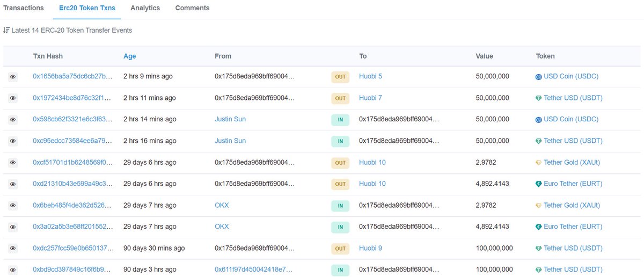Select value 4,892.4143 in the OKX row
This screenshot has width=644, height=277.
click(493, 227)
